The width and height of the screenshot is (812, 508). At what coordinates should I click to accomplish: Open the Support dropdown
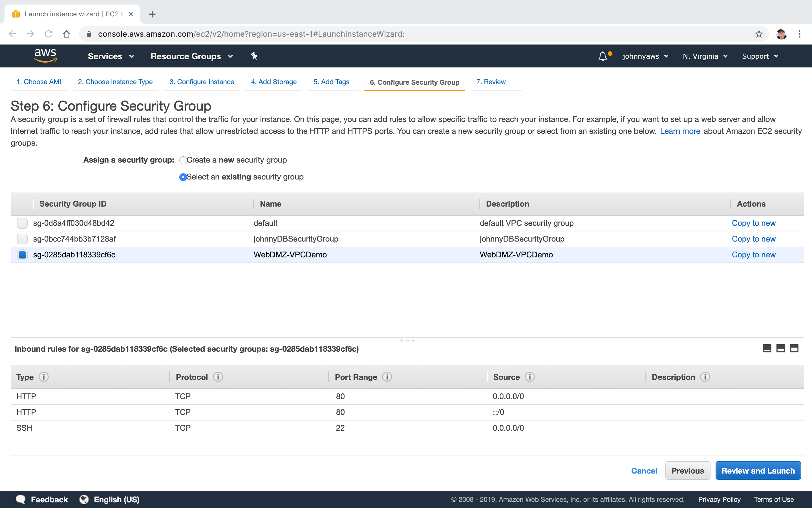tap(760, 56)
